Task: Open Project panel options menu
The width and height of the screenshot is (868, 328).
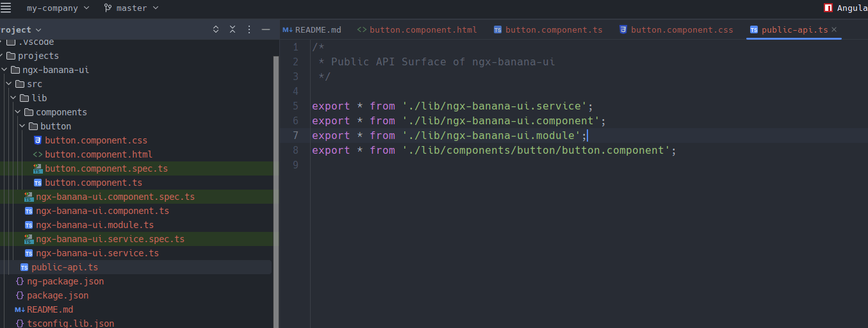Action: (249, 29)
